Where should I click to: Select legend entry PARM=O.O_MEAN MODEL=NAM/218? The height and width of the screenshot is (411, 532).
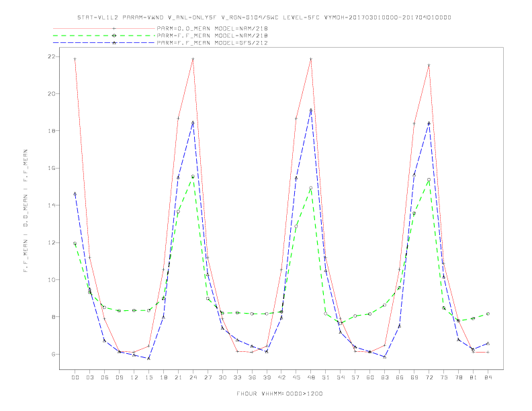pos(212,28)
